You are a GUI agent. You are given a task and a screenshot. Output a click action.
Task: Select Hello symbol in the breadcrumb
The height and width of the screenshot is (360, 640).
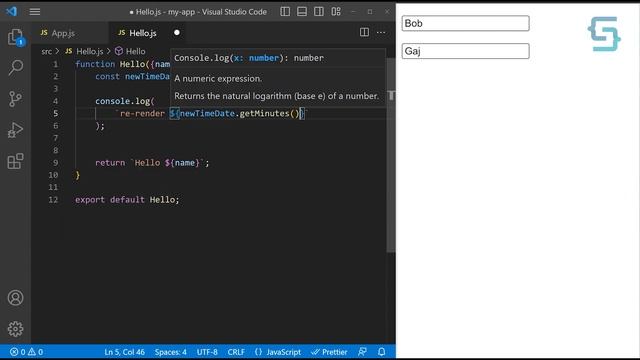pos(135,51)
